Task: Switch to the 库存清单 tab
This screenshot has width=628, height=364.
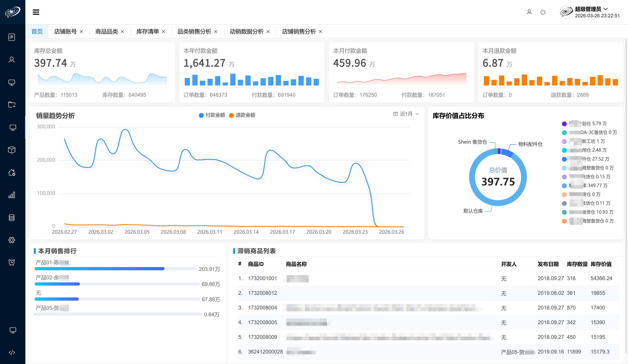Action: click(x=147, y=32)
